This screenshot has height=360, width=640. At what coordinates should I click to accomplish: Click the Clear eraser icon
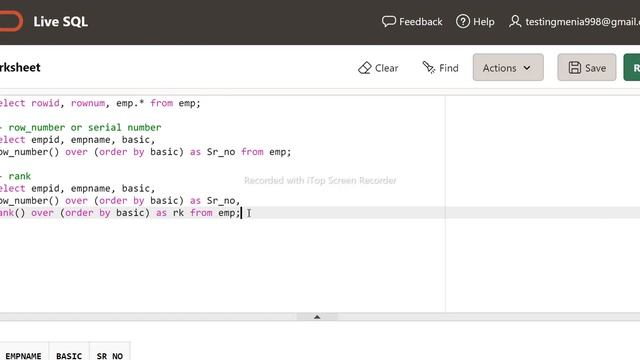pyautogui.click(x=364, y=68)
